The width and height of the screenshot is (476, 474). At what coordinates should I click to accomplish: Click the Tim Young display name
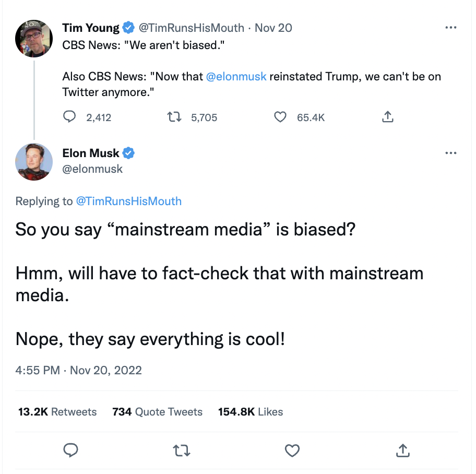pyautogui.click(x=91, y=28)
